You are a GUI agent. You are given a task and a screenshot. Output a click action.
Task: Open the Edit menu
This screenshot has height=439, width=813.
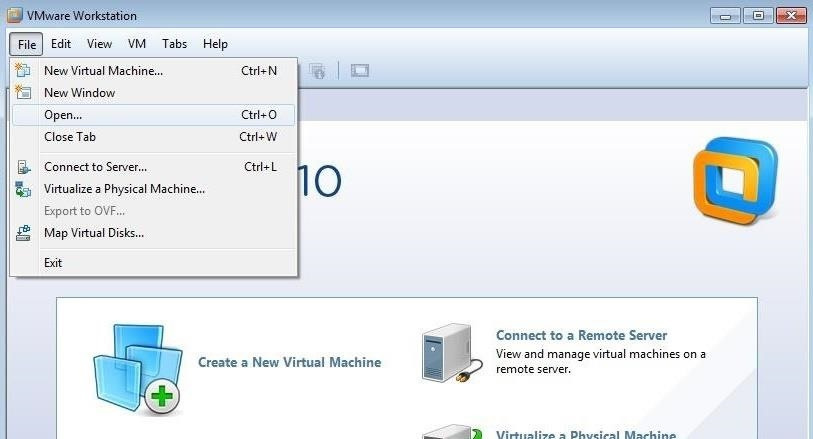(61, 44)
